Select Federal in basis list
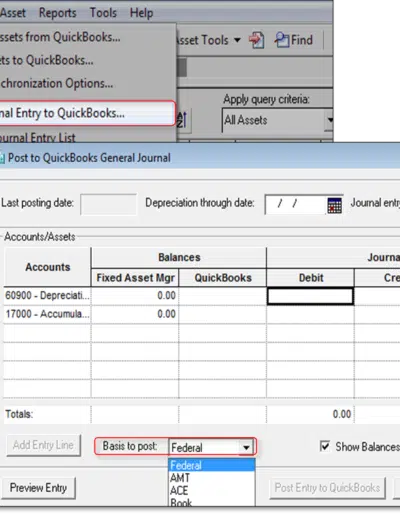This screenshot has width=400, height=516. 212,465
